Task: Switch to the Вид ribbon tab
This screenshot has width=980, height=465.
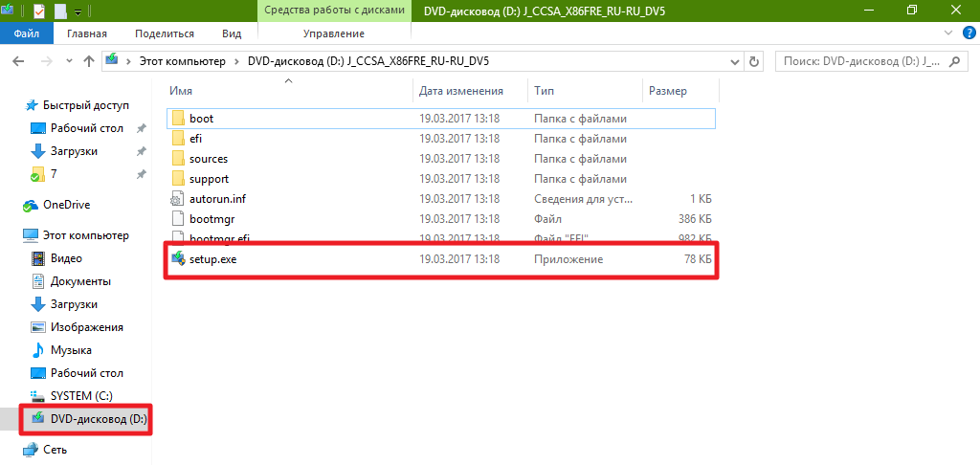Action: [232, 33]
